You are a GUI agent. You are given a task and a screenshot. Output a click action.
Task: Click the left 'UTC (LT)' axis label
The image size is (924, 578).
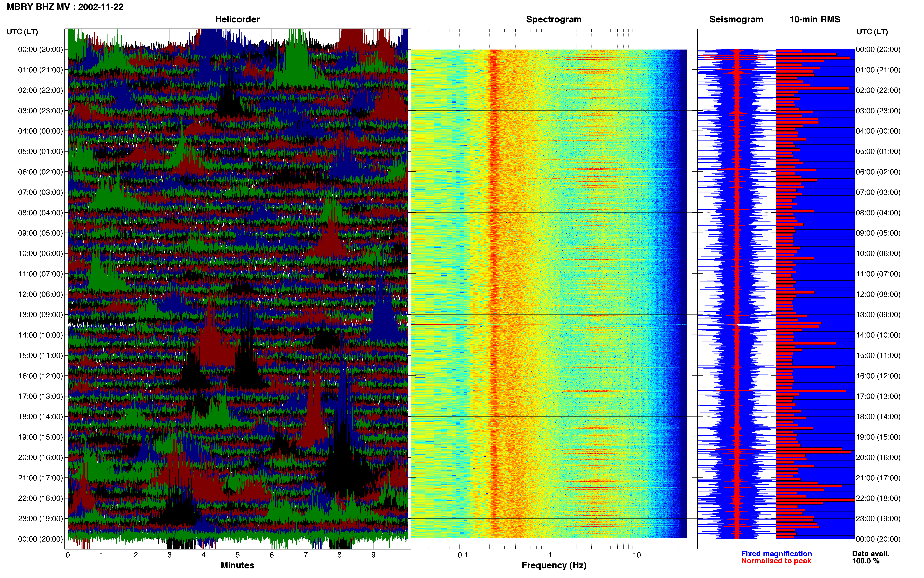[x=22, y=32]
